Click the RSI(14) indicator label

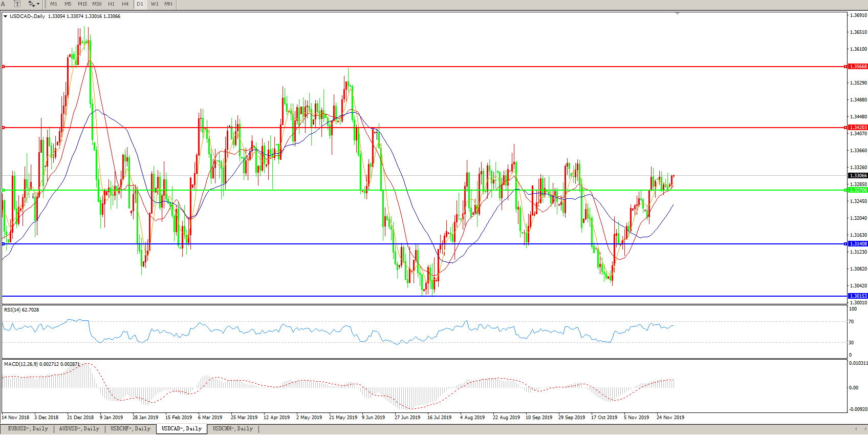point(21,310)
